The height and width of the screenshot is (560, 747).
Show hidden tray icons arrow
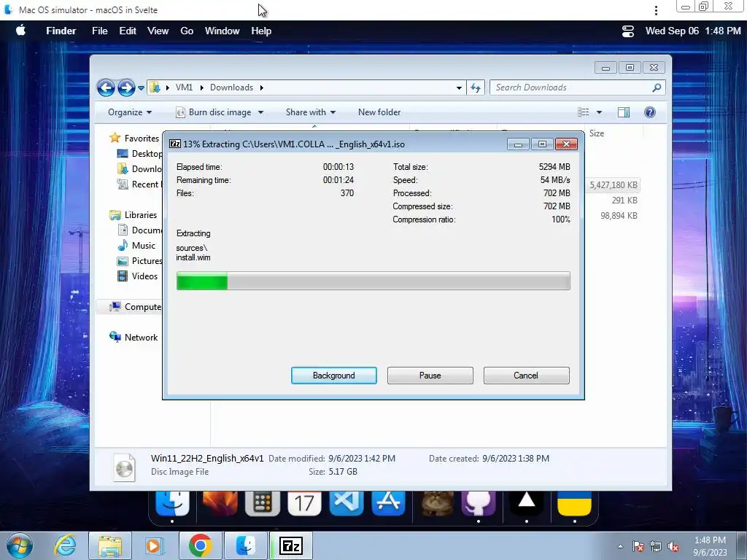point(620,546)
